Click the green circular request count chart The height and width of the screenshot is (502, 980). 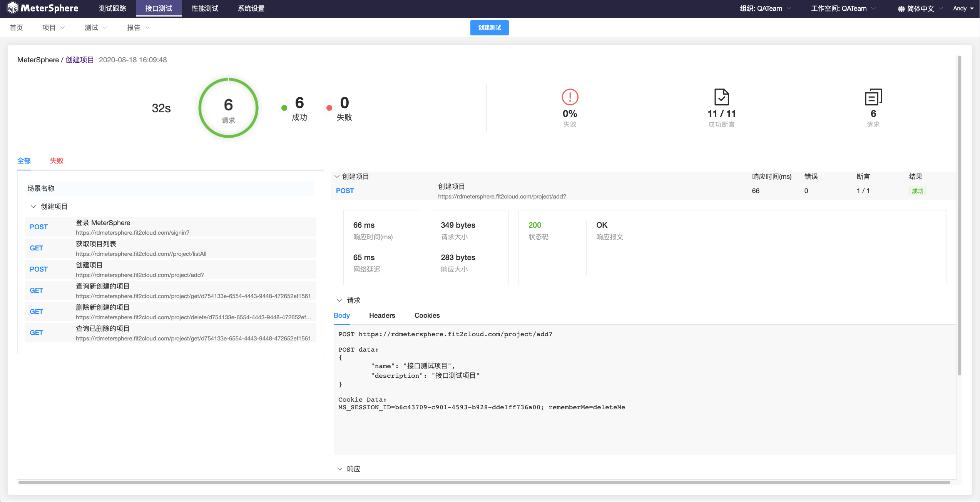[228, 108]
